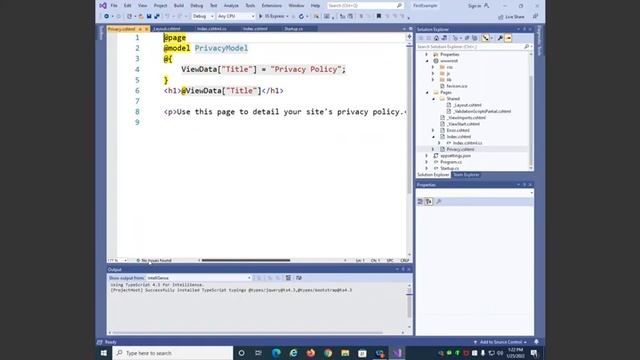This screenshot has height=360, width=640.
Task: Click the browser refresh toolbar icon
Action: (301, 16)
